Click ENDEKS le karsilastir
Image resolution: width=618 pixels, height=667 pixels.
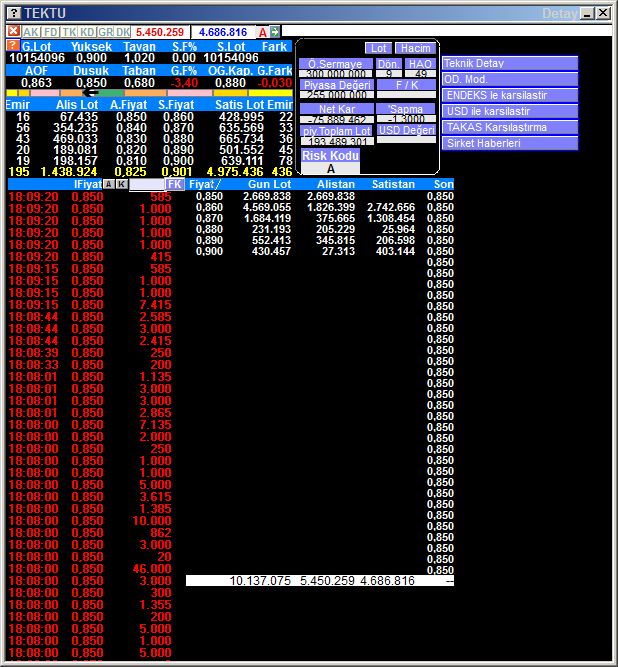[x=510, y=95]
